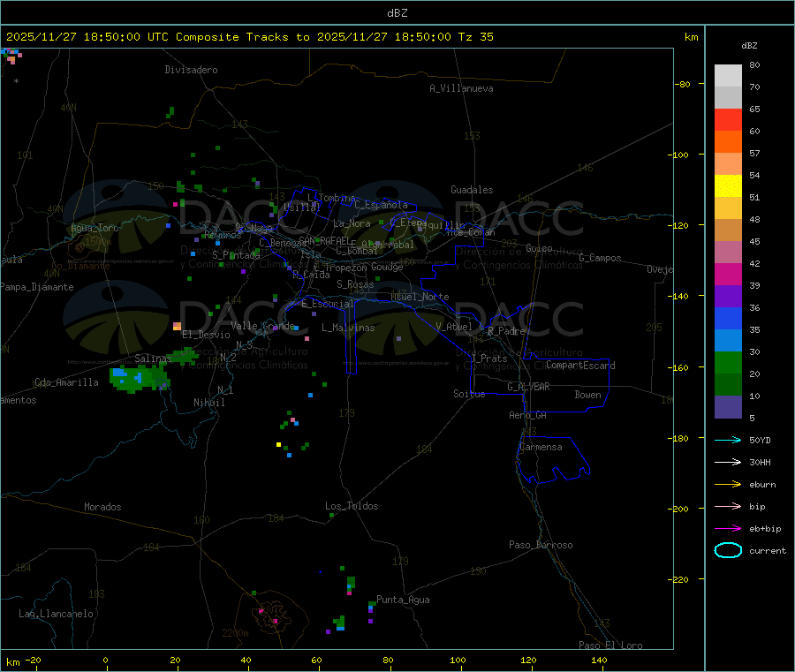
Task: Select the magenta 39 dBZ color swatch
Action: point(728,274)
